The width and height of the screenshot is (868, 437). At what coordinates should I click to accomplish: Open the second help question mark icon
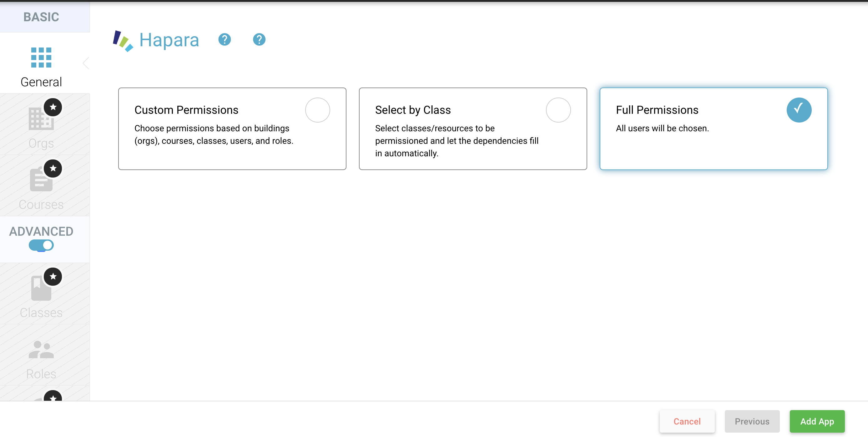[x=259, y=40]
